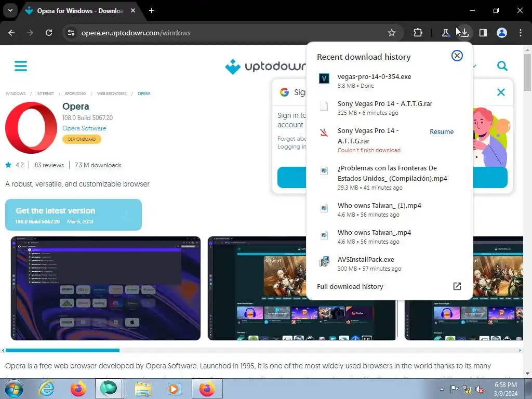This screenshot has height=399, width=532.
Task: Open Opera Software developer link
Action: [x=84, y=128]
